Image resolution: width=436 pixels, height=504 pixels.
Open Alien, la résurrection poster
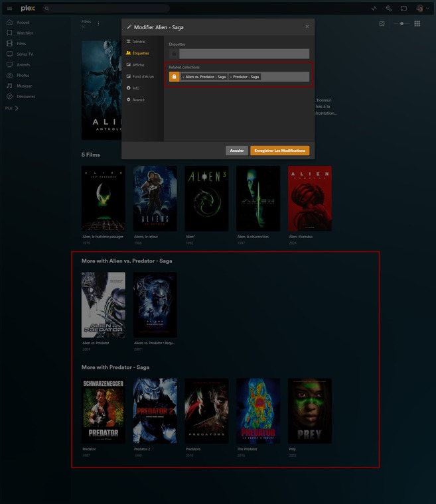(258, 198)
